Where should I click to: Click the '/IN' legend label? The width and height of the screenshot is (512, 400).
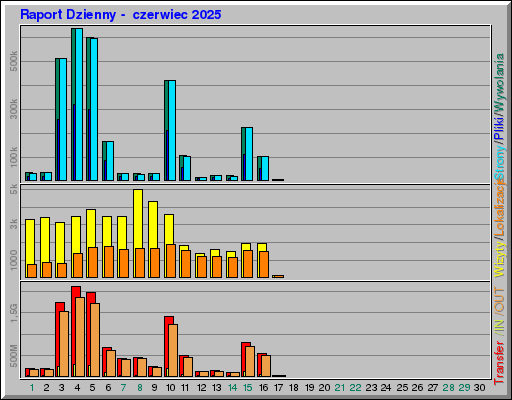click(x=499, y=327)
